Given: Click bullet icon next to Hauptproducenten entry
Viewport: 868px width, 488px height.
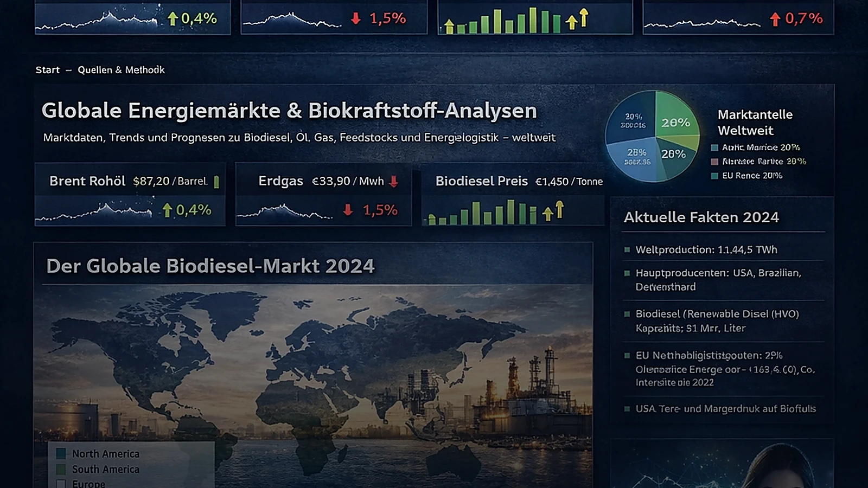Looking at the screenshot, I should (x=627, y=273).
